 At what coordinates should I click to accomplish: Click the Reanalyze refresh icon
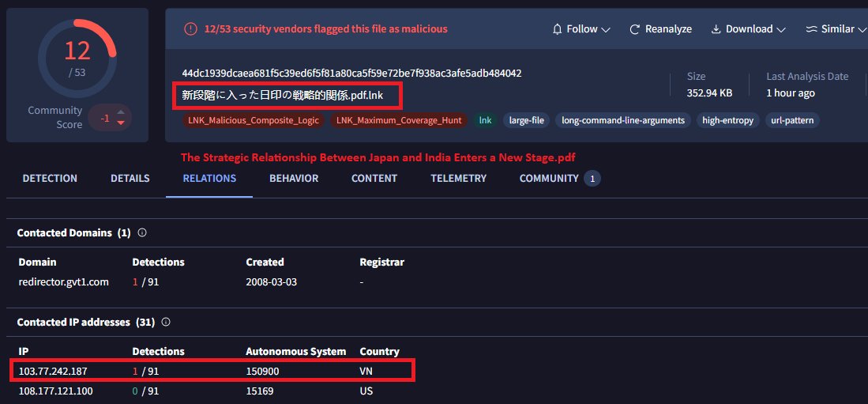click(x=635, y=28)
